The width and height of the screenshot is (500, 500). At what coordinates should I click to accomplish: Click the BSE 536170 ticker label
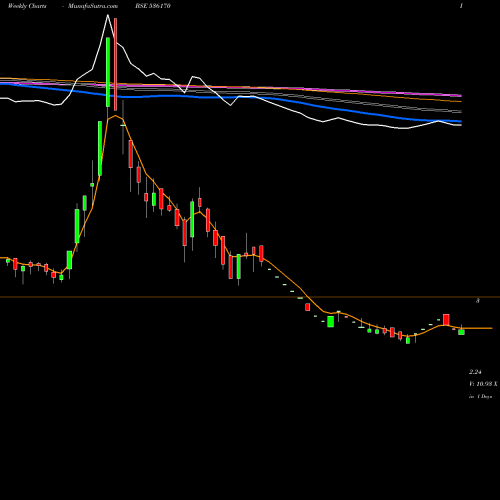point(153,6)
